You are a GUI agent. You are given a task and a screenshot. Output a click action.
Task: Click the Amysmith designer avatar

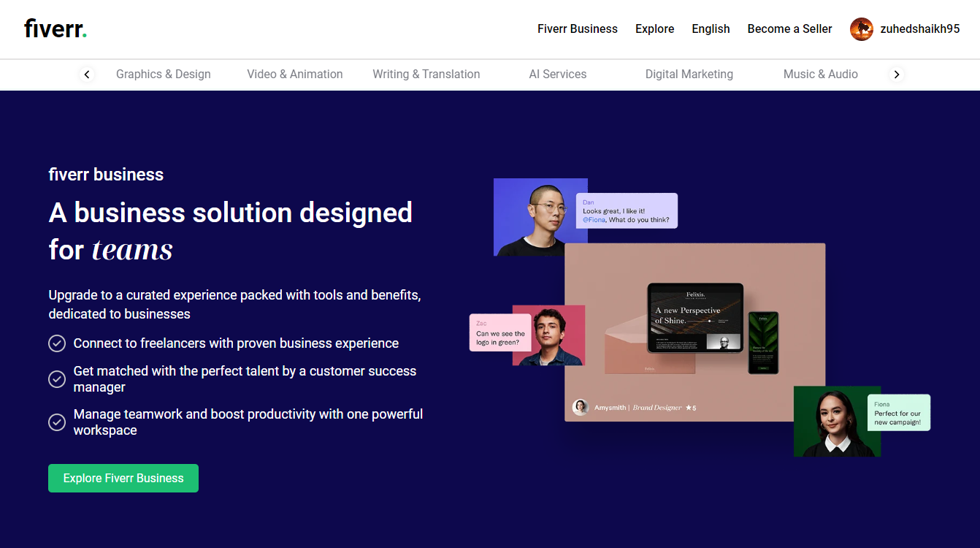tap(581, 408)
